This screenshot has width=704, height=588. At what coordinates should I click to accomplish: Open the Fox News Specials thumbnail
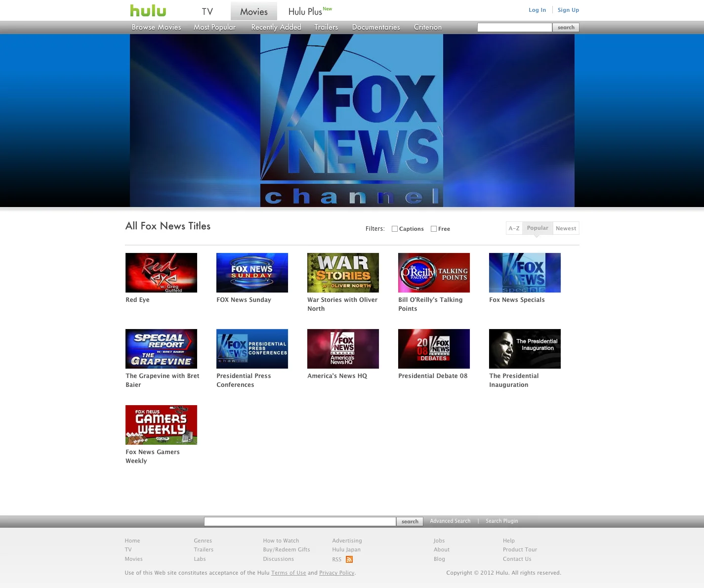click(x=525, y=273)
